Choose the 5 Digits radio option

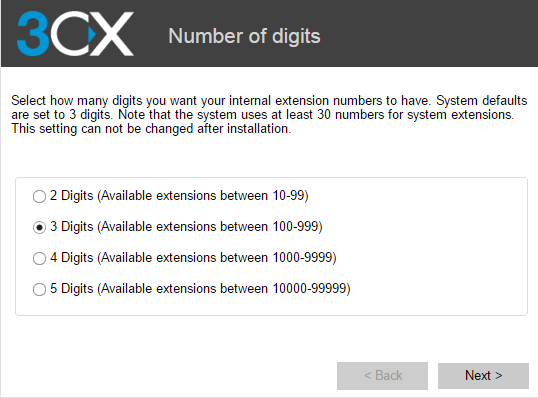pyautogui.click(x=39, y=289)
